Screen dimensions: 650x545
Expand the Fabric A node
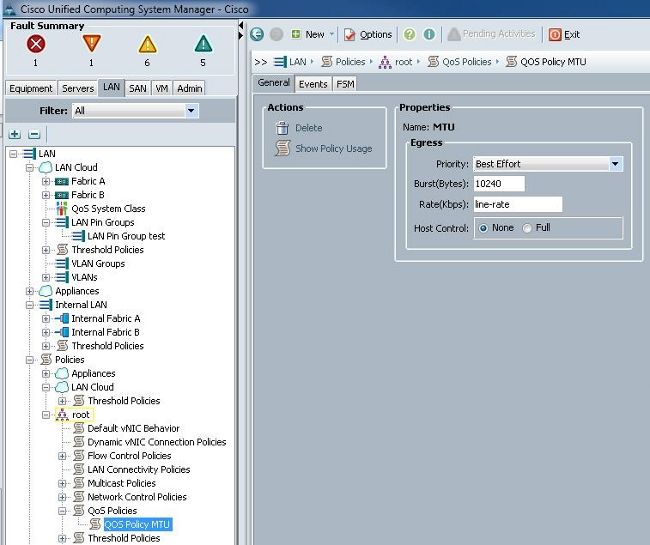coord(46,182)
